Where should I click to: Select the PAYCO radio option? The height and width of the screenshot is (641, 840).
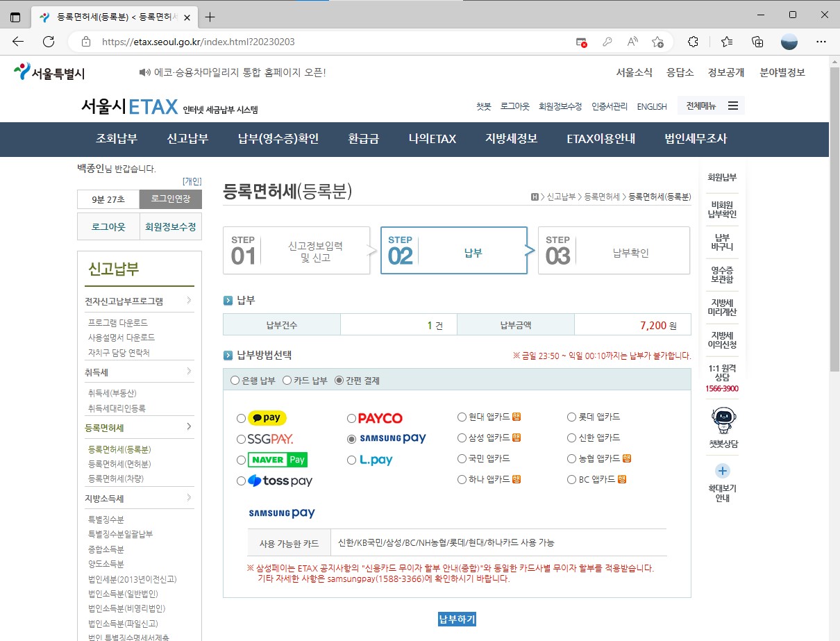(351, 418)
